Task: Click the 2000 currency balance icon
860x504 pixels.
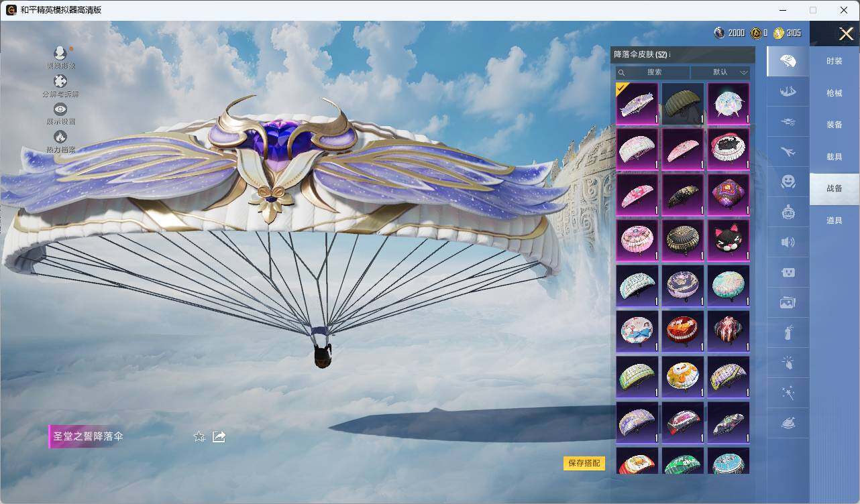Action: pos(719,33)
